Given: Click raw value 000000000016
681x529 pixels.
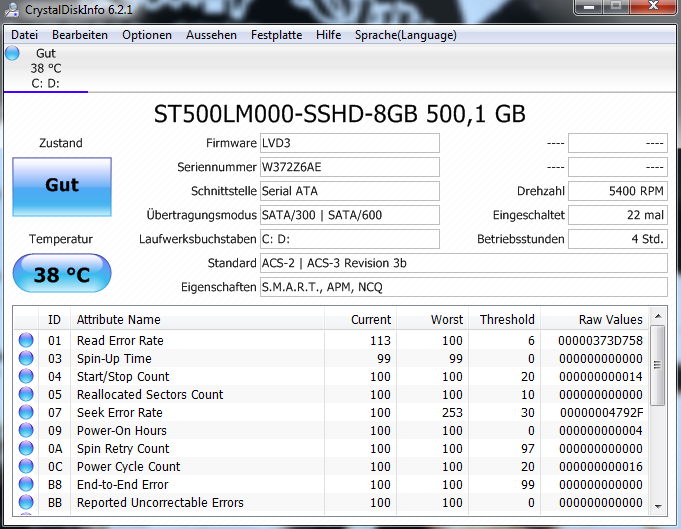Looking at the screenshot, I should point(601,466).
